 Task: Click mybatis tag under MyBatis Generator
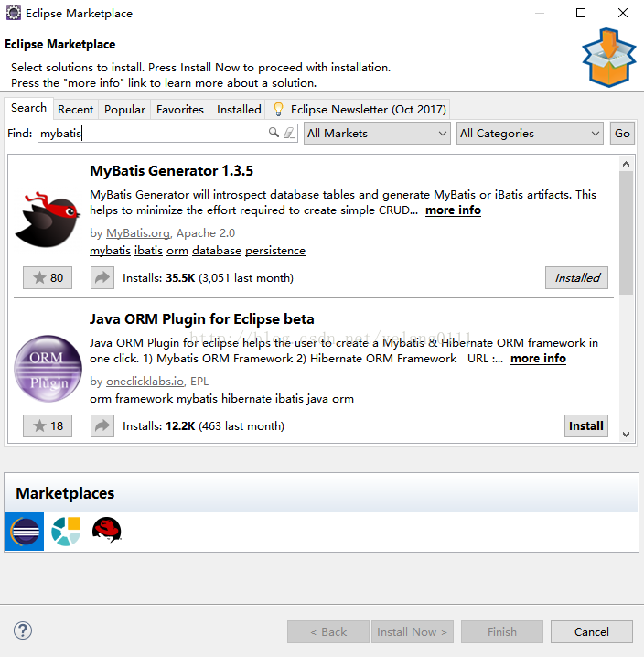110,251
